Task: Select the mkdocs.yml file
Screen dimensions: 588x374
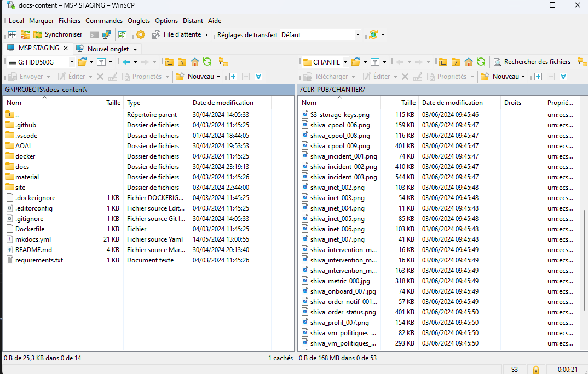Action: (x=33, y=239)
